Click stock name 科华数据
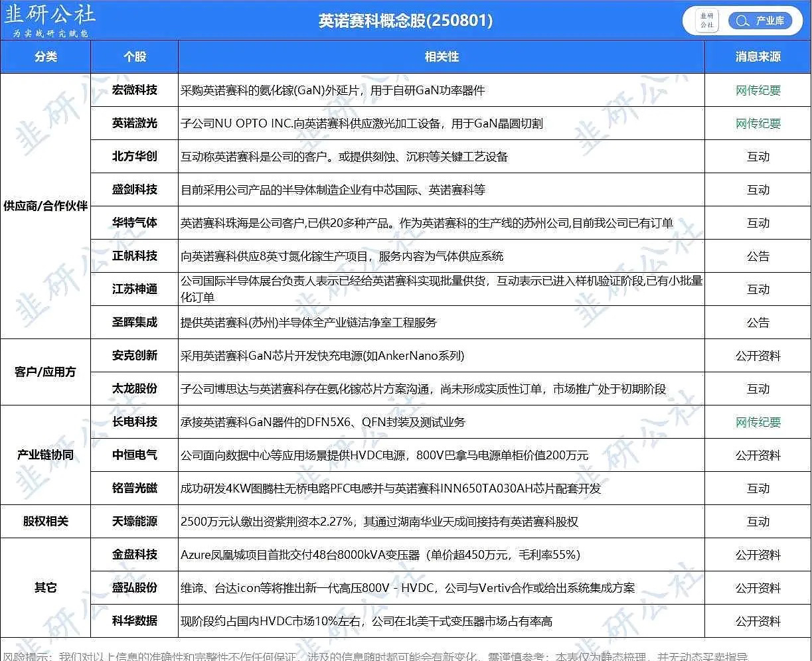The image size is (812, 661). pyautogui.click(x=135, y=621)
